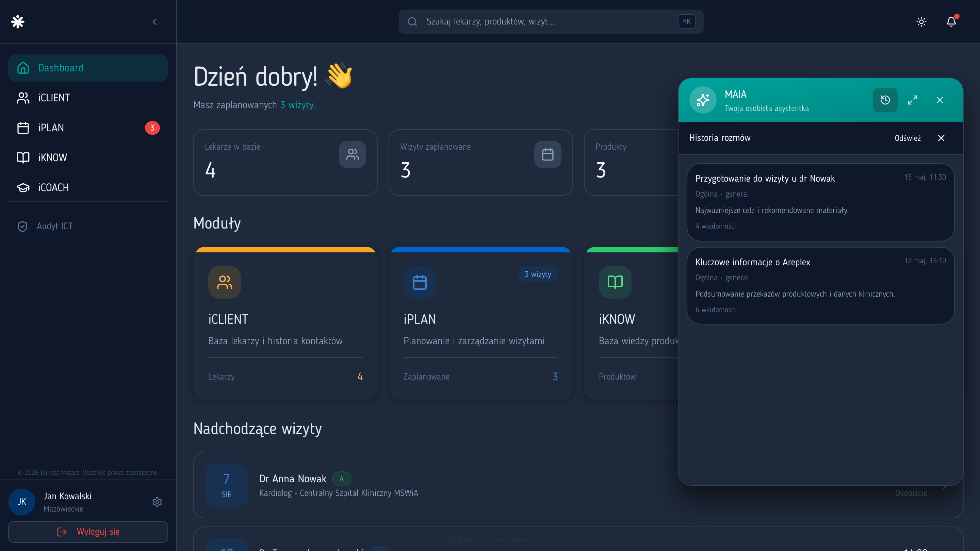Click the '7 SIE' date tile
The width and height of the screenshot is (980, 551).
(226, 485)
